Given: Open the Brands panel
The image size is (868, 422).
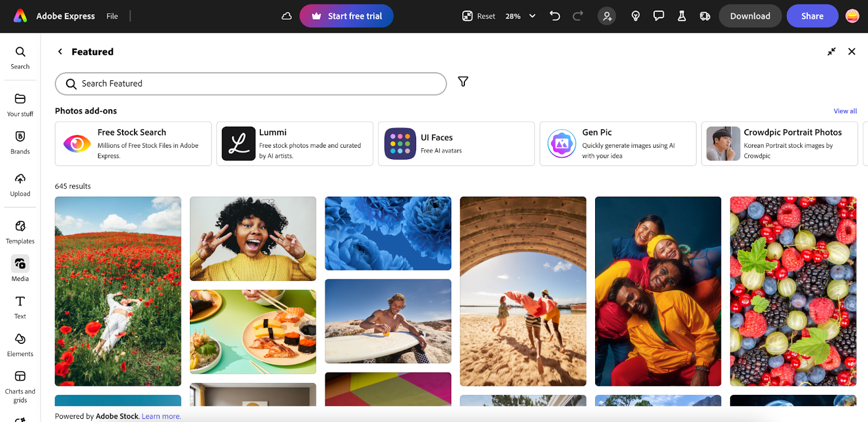Looking at the screenshot, I should (x=20, y=143).
